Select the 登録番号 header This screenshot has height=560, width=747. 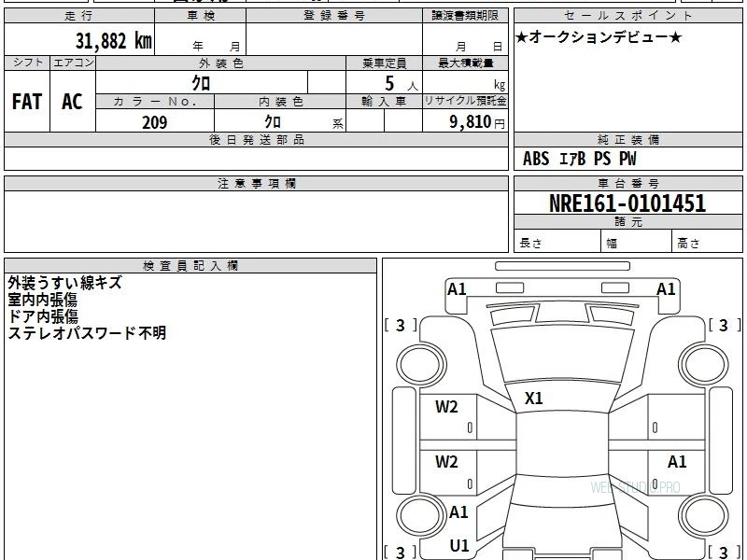click(x=334, y=16)
